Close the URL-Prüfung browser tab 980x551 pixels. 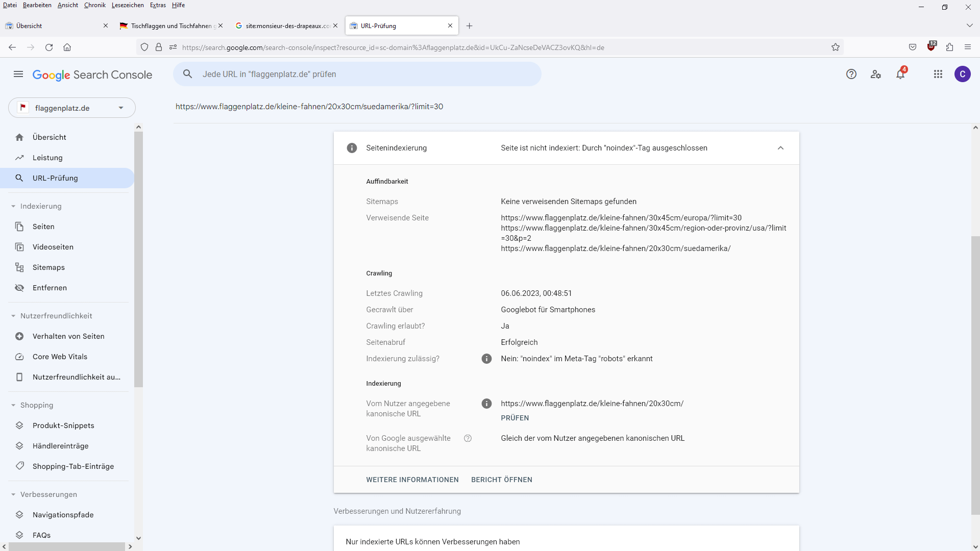pos(450,26)
